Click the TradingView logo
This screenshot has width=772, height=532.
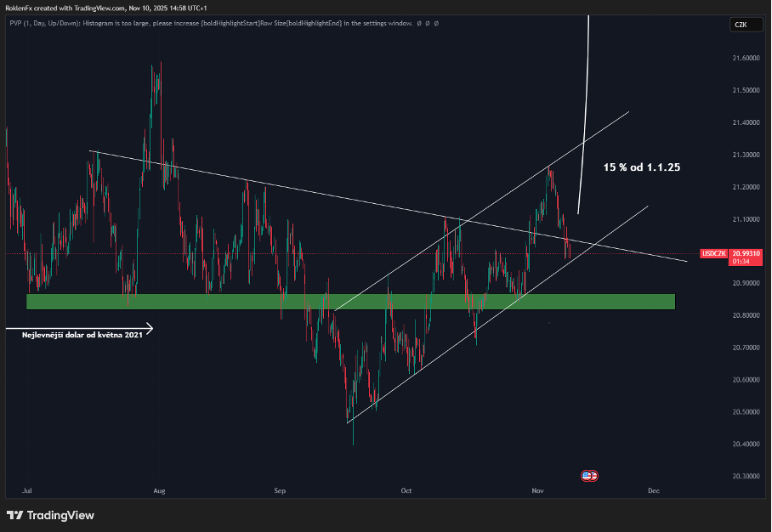click(x=50, y=515)
